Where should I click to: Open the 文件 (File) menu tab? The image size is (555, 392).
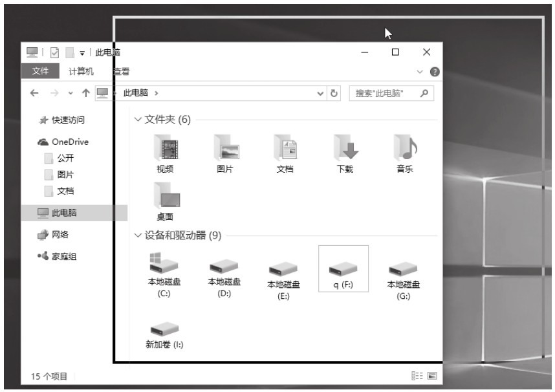[x=40, y=71]
